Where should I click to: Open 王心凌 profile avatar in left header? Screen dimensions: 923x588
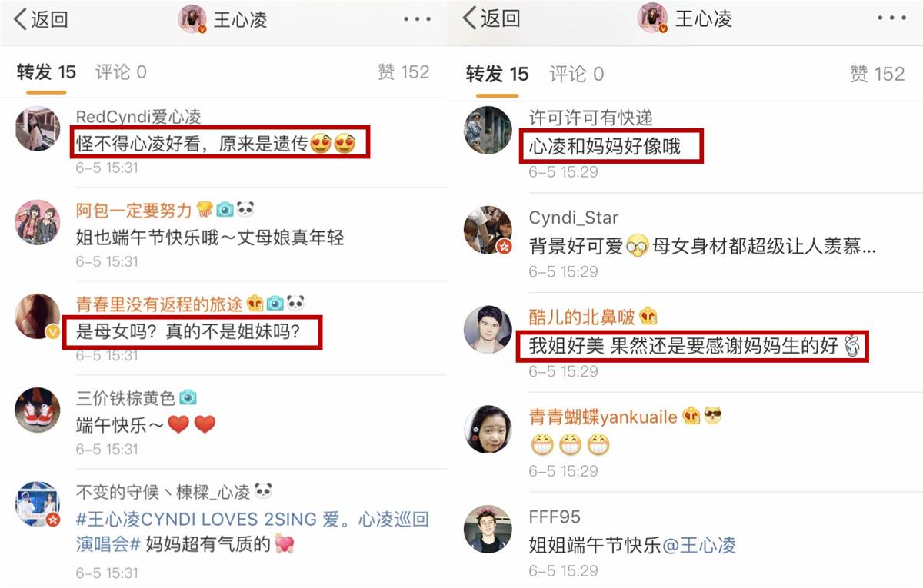pos(193,19)
